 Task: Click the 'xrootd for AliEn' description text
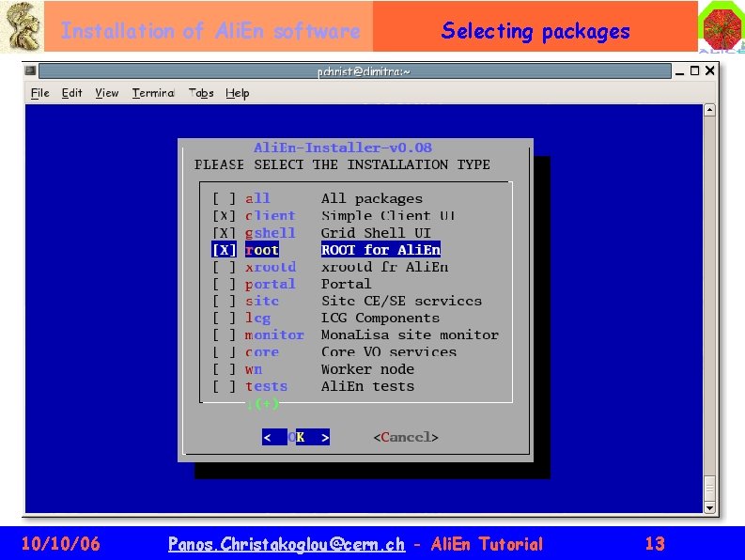(384, 267)
